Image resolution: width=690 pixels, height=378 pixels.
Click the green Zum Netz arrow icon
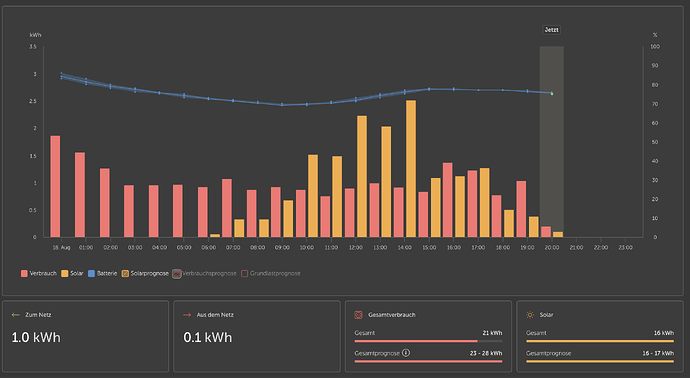point(16,315)
